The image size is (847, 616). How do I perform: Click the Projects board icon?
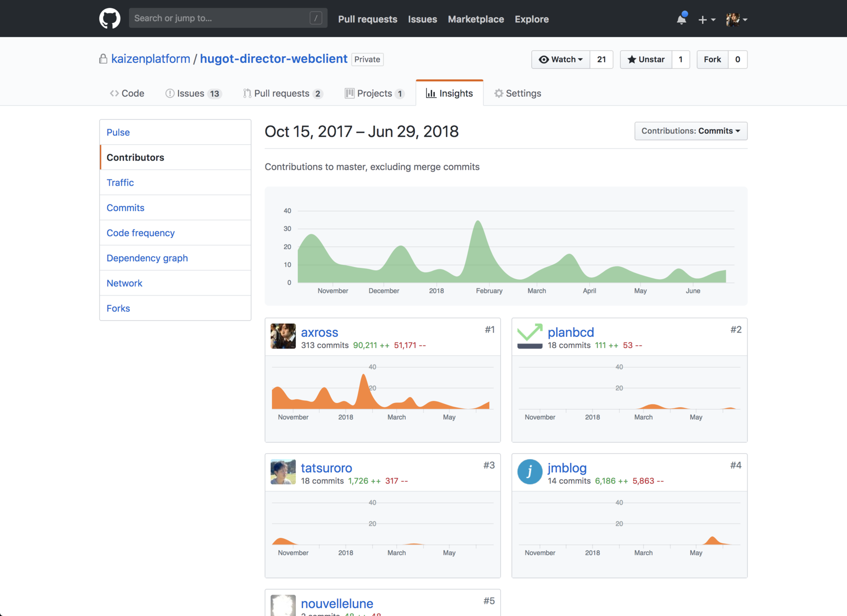[350, 93]
